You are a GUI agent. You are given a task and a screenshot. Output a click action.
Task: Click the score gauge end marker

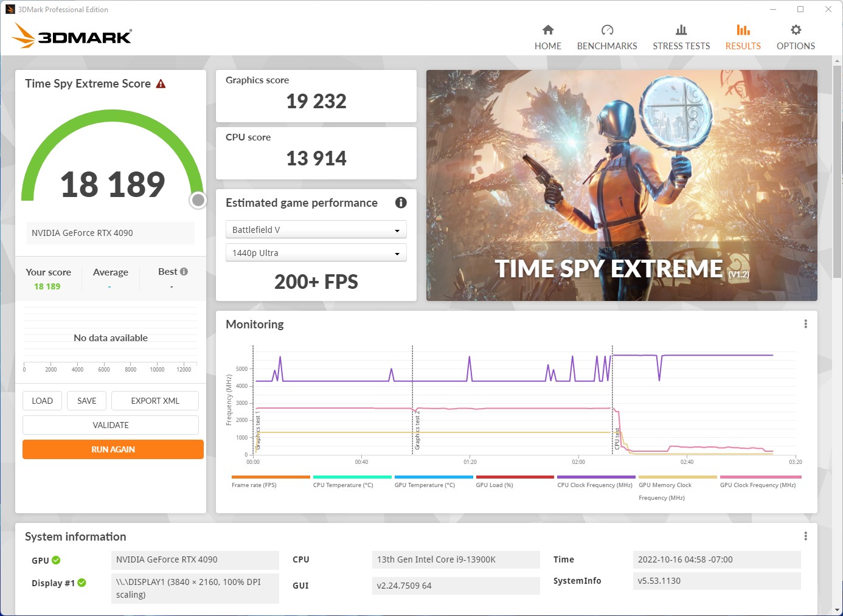click(198, 200)
